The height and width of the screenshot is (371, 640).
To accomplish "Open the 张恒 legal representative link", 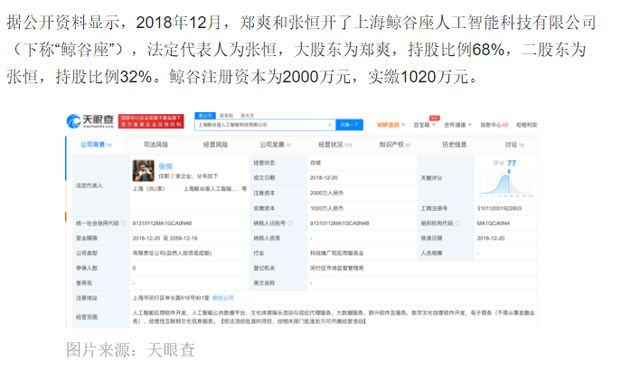I will coord(165,167).
